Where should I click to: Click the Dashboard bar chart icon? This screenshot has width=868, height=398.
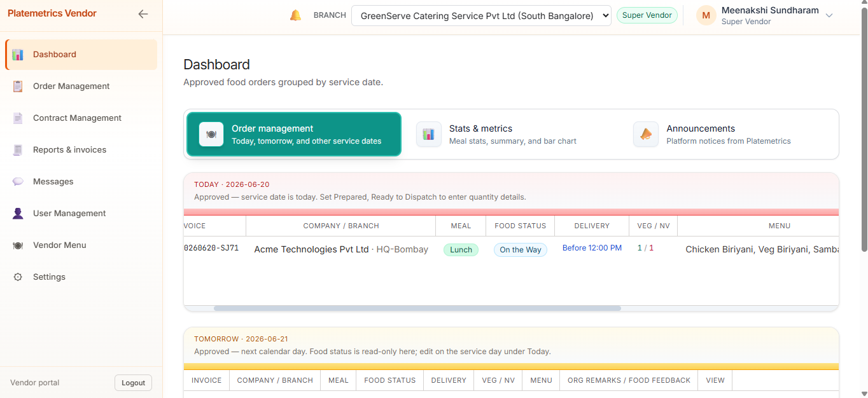coord(18,55)
